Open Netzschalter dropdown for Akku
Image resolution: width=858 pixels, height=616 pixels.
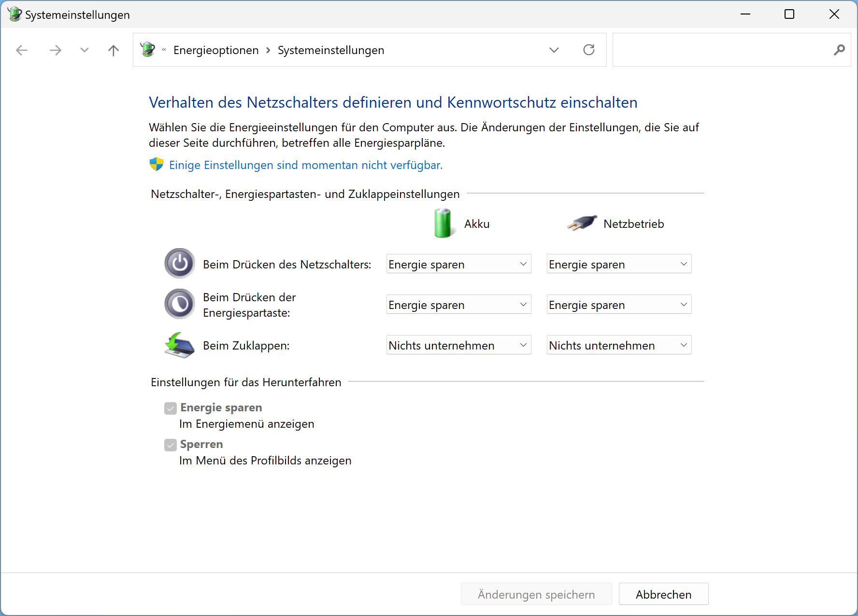click(459, 264)
